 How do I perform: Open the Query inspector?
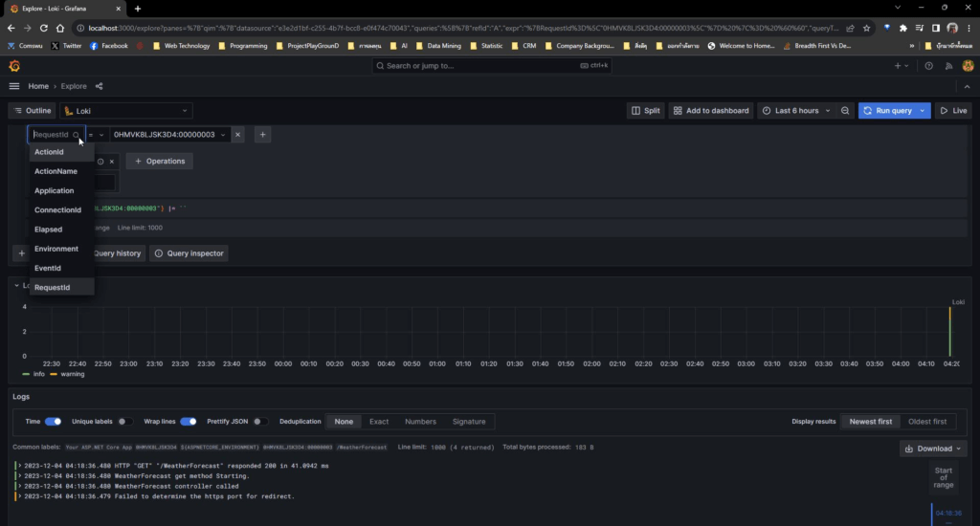pyautogui.click(x=189, y=253)
